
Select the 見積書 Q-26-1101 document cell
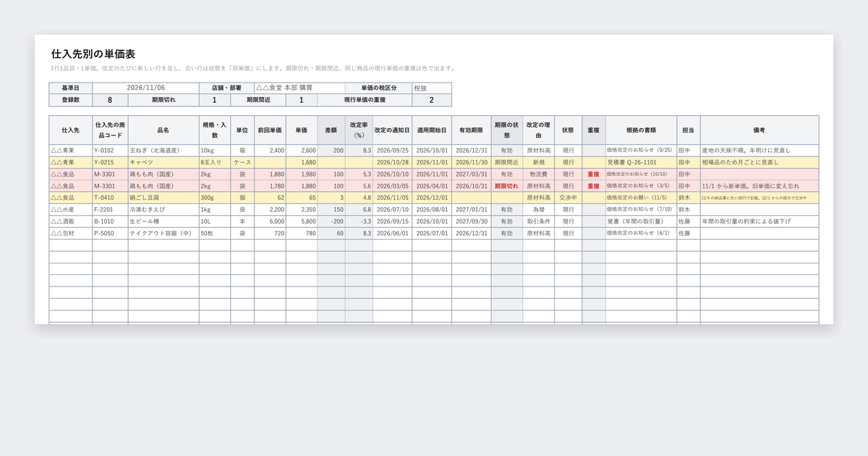click(x=641, y=163)
